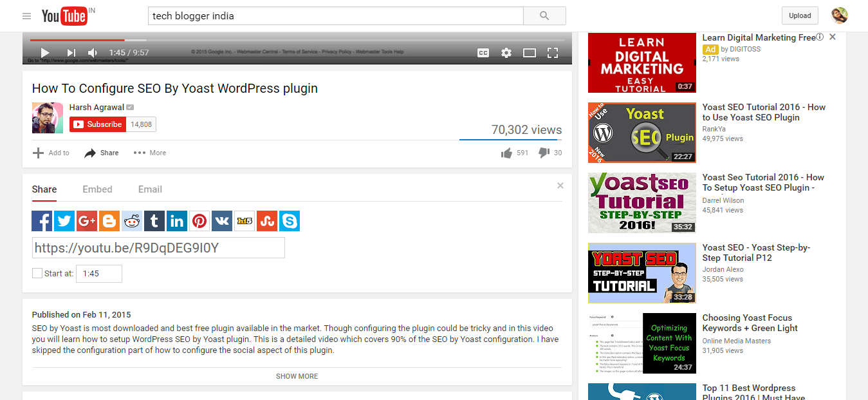The height and width of the screenshot is (400, 868).
Task: Close the share panel
Action: [x=560, y=186]
